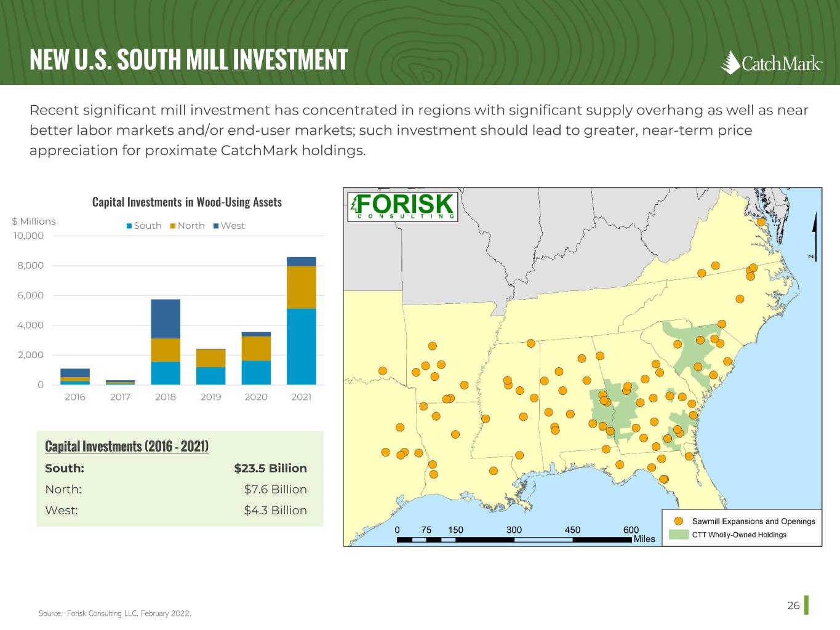
Task: Click the "West:" row label in the summary box
Action: pyautogui.click(x=62, y=510)
